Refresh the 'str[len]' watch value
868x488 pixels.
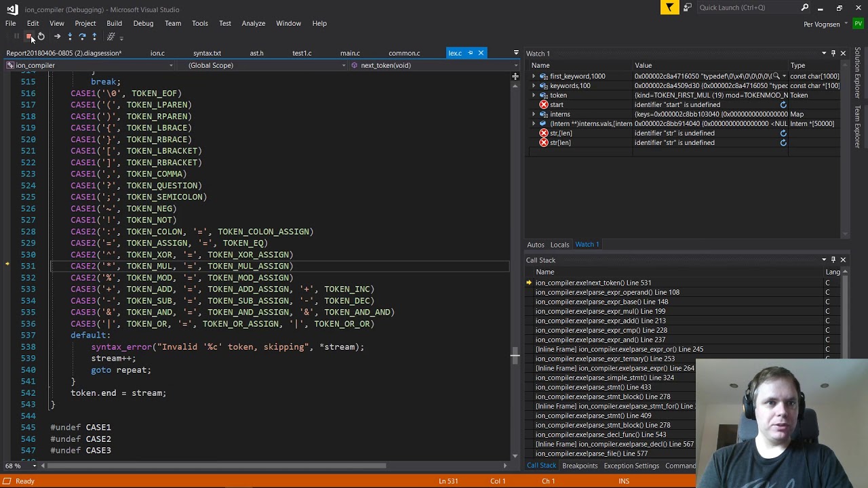pyautogui.click(x=783, y=143)
